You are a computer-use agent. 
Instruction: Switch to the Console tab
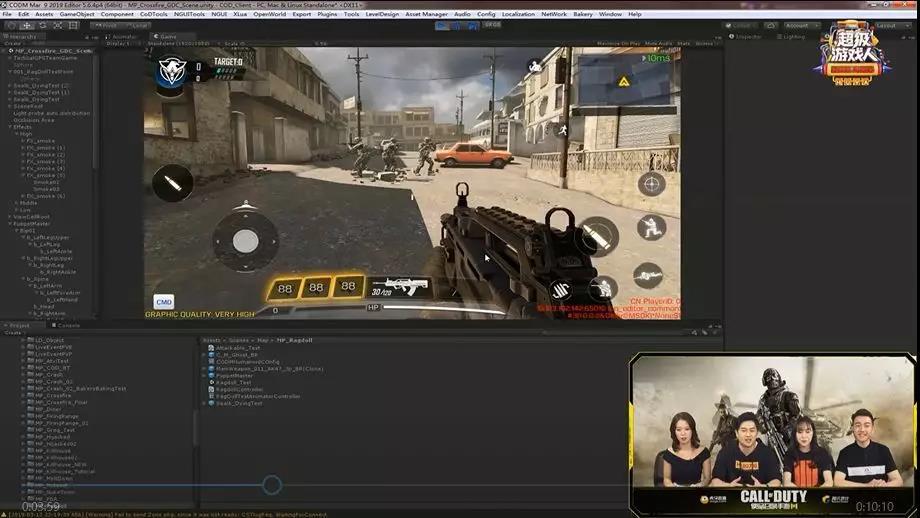(66, 325)
